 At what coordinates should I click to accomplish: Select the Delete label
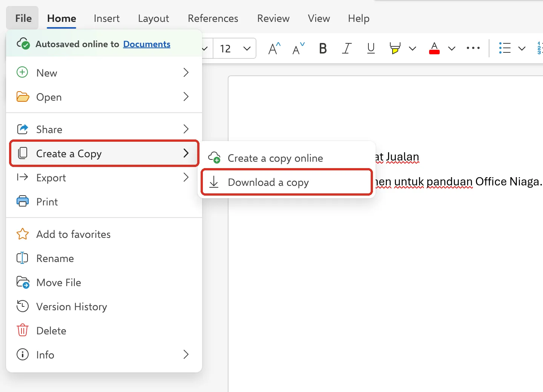[51, 331]
